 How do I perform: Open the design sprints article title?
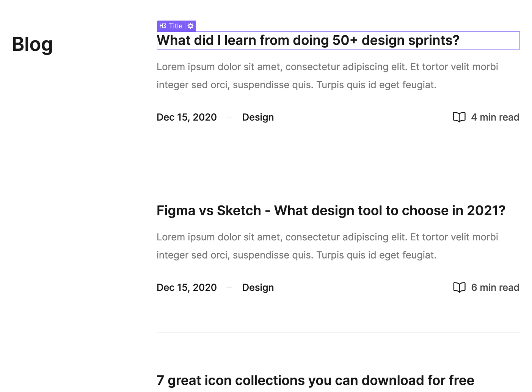pos(308,40)
